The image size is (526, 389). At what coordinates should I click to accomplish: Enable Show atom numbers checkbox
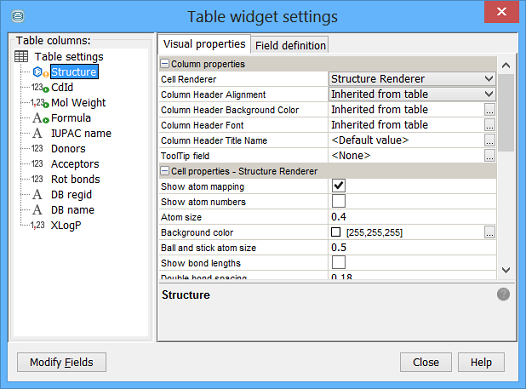(x=338, y=201)
